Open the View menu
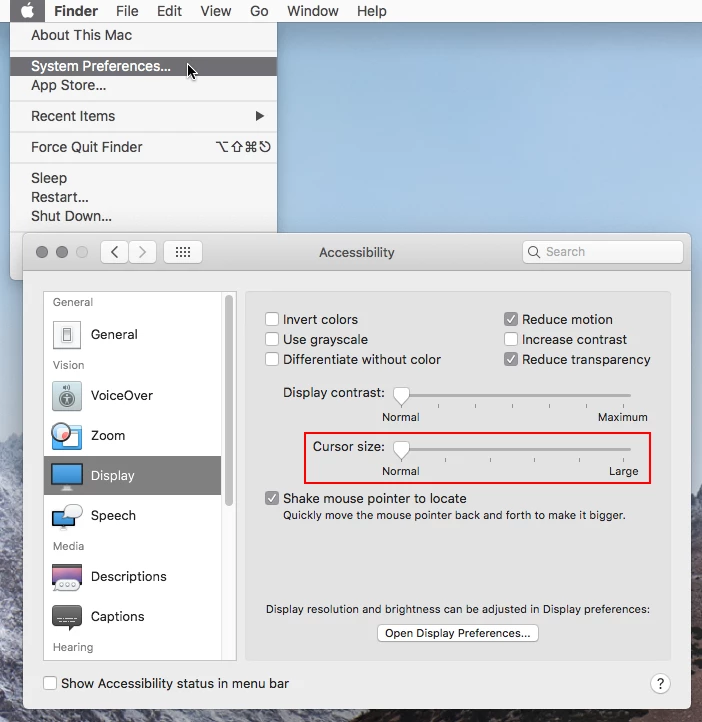Screen dimensions: 702x722 (x=215, y=11)
